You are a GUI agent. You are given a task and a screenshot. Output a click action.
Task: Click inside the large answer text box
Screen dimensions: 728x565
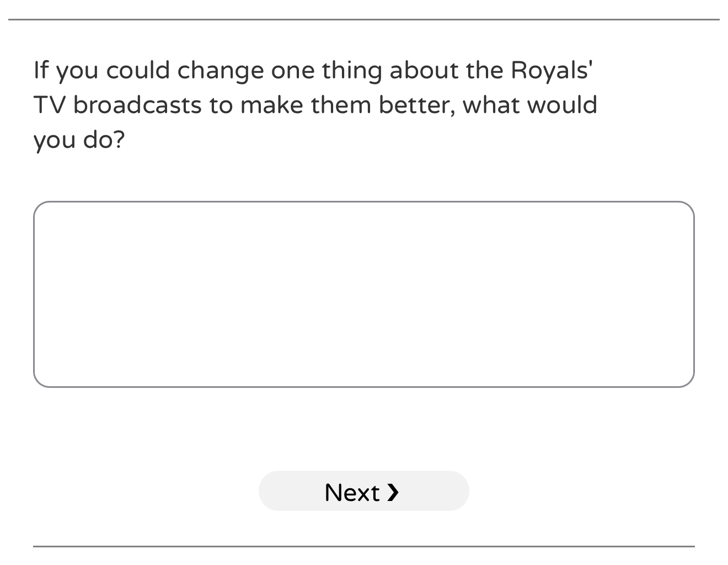pyautogui.click(x=363, y=294)
